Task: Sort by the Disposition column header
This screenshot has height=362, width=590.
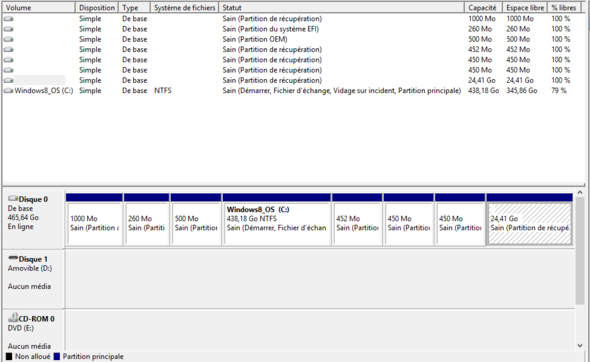Action: 97,8
